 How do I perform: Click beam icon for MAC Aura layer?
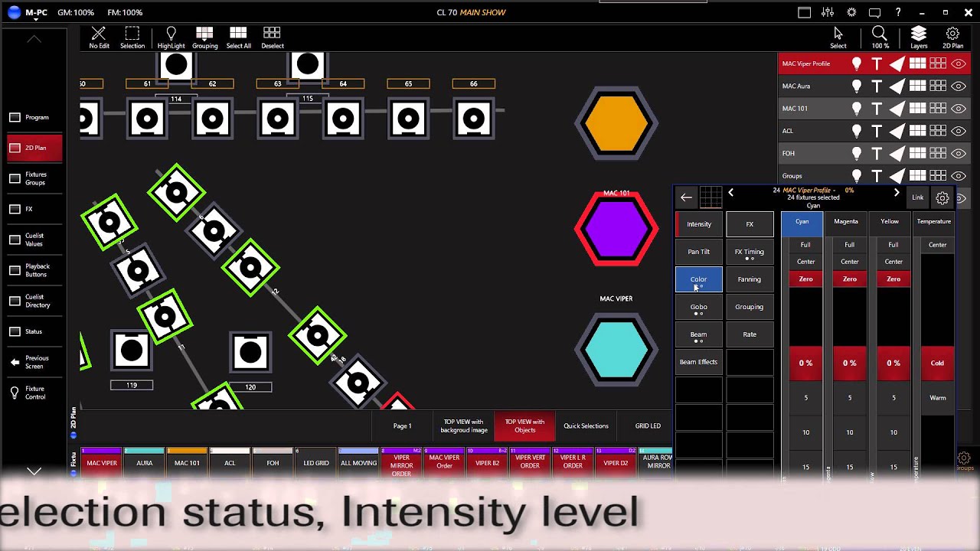[897, 86]
